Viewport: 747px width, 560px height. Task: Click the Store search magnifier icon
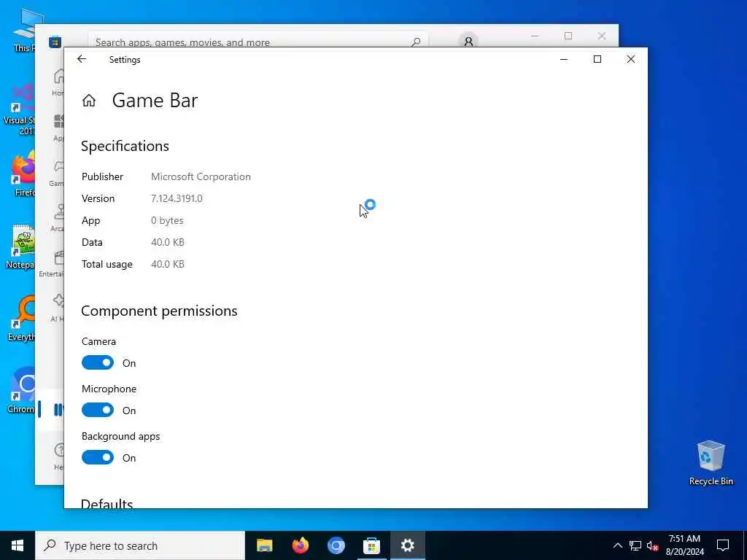click(417, 42)
